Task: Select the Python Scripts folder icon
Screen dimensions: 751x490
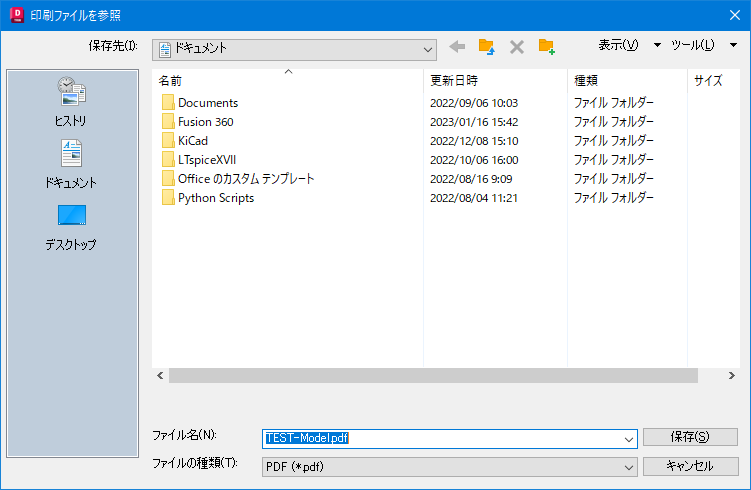Action: [168, 198]
